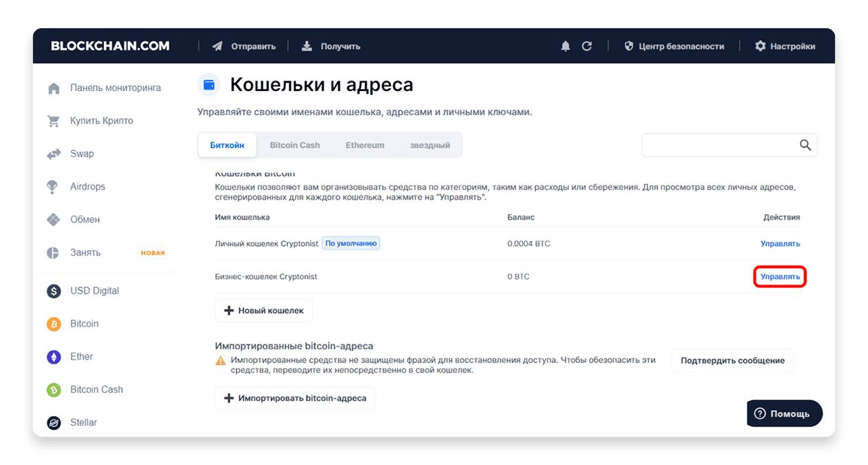Viewport: 868px width, 465px height.
Task: Click the refresh icon in header
Action: (587, 46)
